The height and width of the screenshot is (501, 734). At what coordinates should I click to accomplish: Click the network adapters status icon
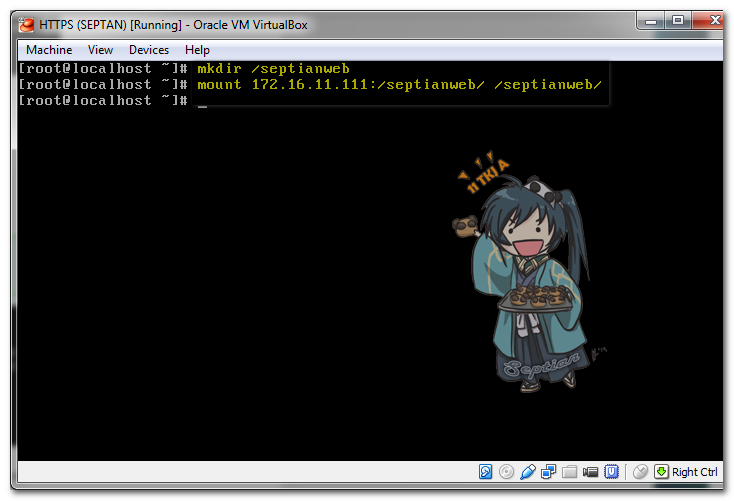548,472
